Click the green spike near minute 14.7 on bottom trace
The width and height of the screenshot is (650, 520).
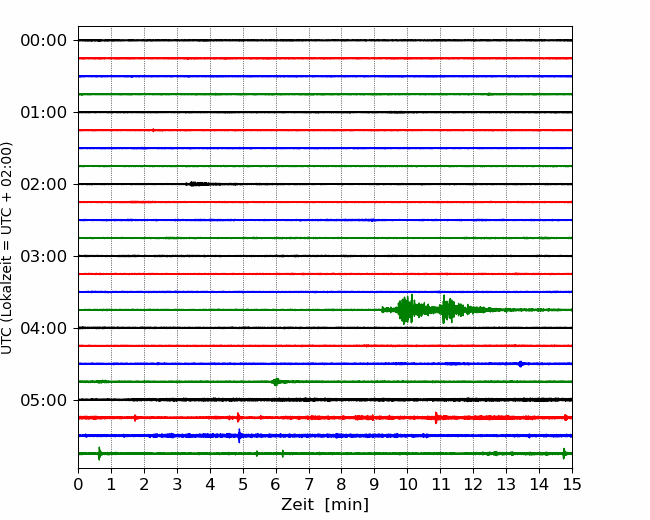564,454
